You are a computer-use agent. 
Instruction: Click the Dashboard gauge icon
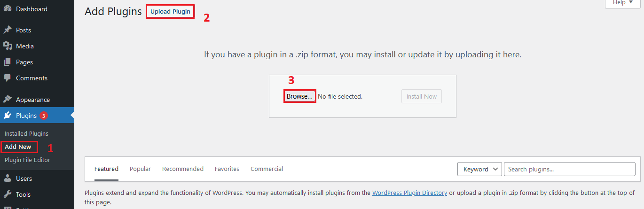[8, 9]
